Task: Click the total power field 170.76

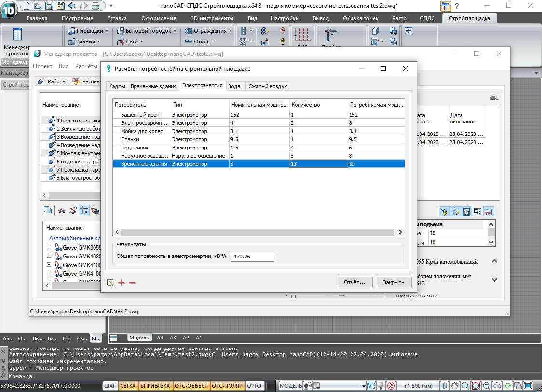Action: [x=252, y=257]
